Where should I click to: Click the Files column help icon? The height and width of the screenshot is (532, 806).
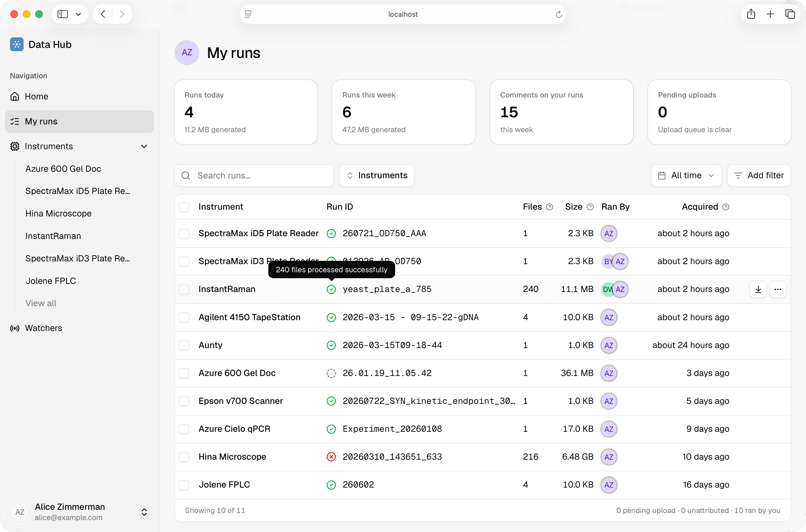coord(550,207)
